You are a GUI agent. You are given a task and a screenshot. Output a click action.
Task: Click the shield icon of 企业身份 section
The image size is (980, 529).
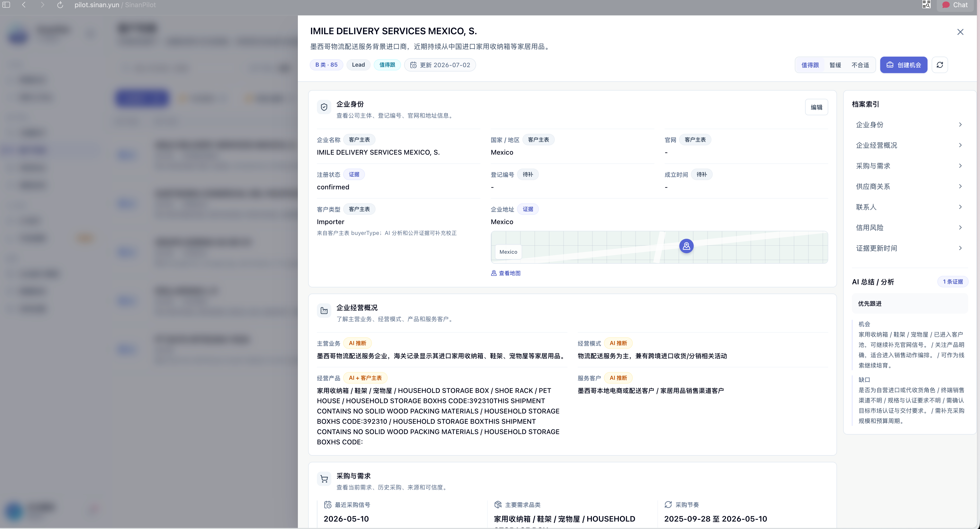(x=324, y=107)
